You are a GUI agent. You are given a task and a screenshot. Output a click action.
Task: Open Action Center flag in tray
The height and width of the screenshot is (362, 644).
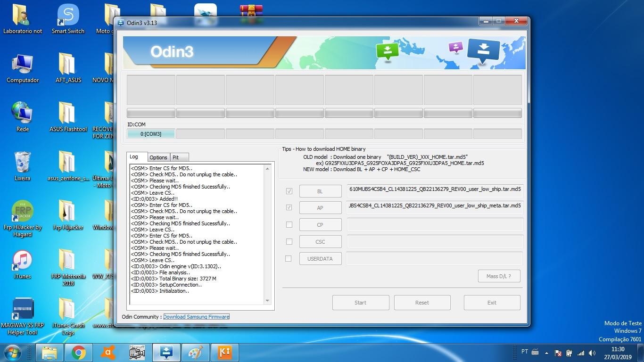click(x=558, y=353)
